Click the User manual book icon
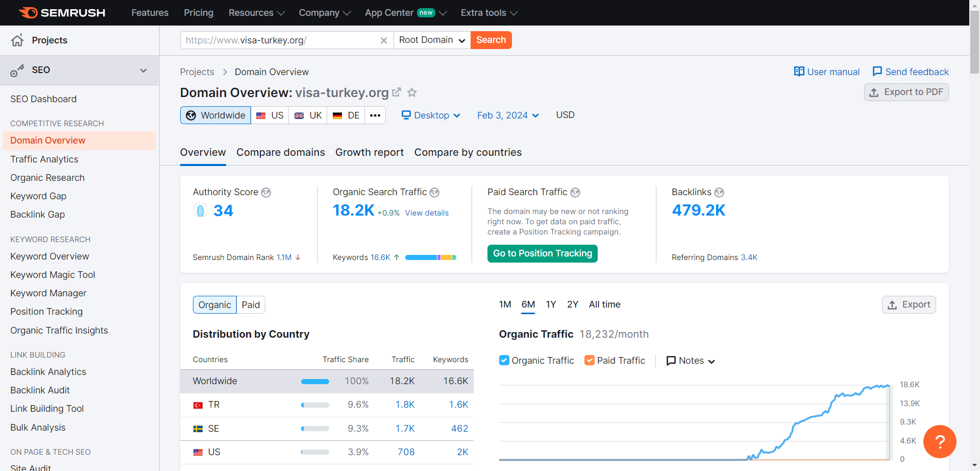Image resolution: width=980 pixels, height=471 pixels. click(799, 72)
